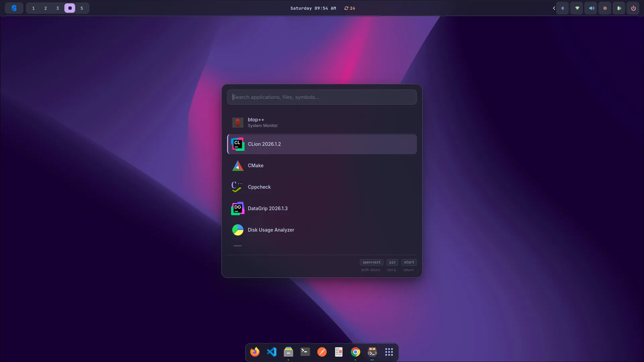
Task: Click the start action button
Action: 409,262
